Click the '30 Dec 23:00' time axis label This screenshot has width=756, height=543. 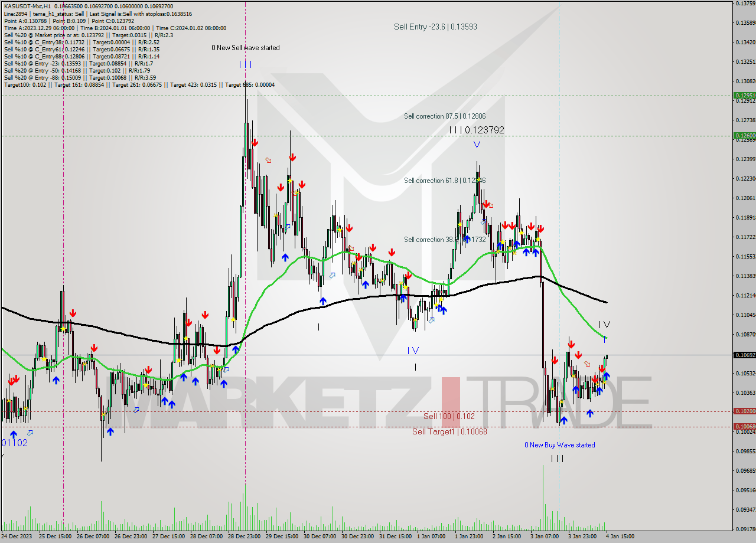(358, 537)
